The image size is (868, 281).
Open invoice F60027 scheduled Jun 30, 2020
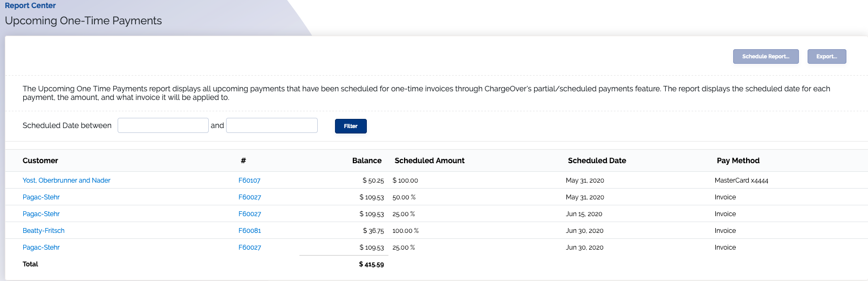250,247
